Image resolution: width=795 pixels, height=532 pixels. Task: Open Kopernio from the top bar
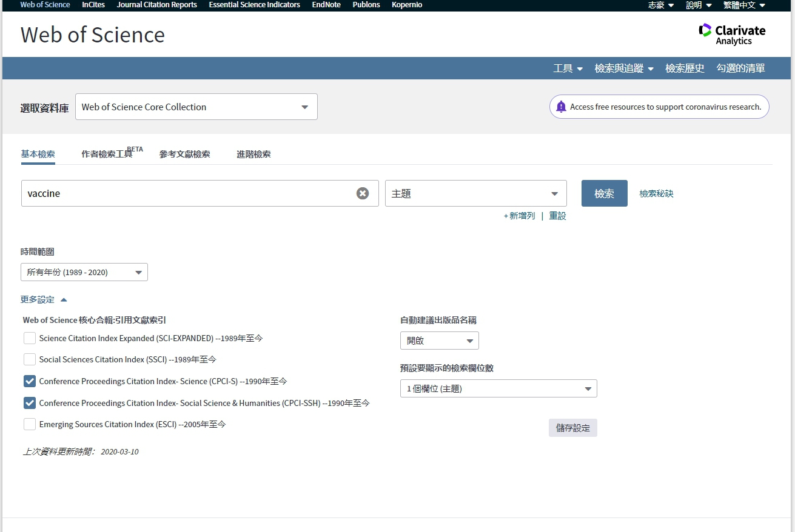(x=407, y=5)
